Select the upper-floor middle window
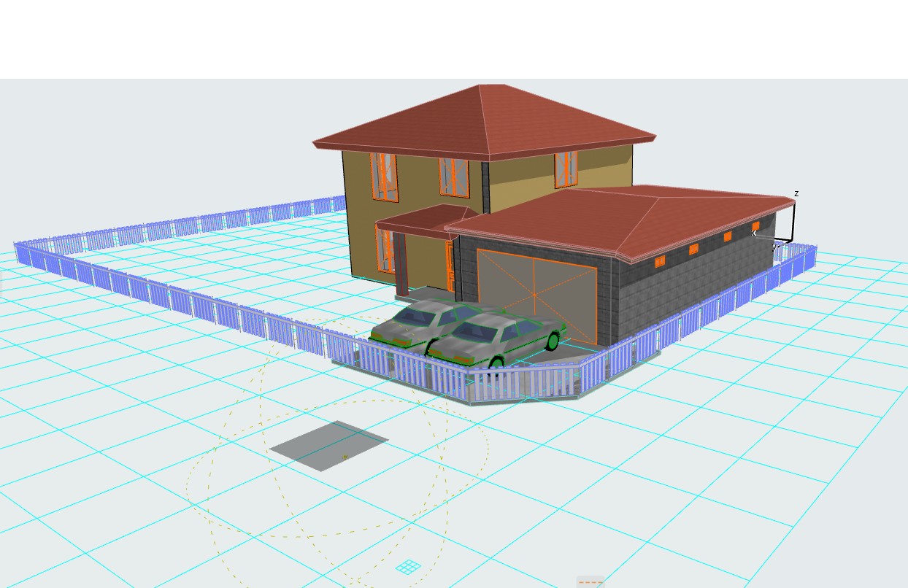This screenshot has width=908, height=588. [x=453, y=177]
